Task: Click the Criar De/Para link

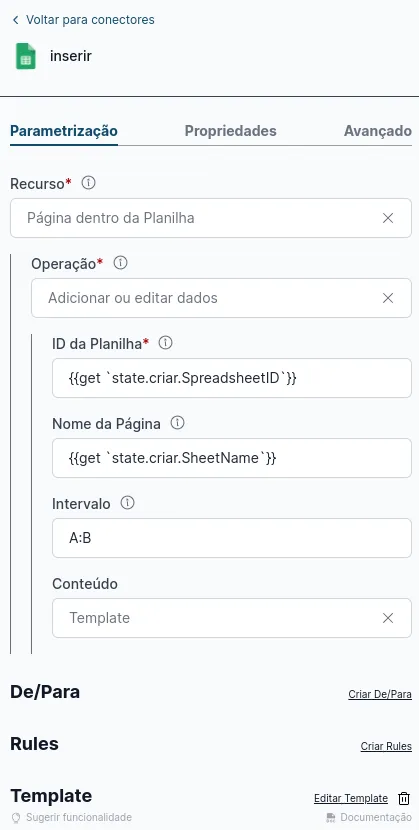Action: (x=380, y=694)
